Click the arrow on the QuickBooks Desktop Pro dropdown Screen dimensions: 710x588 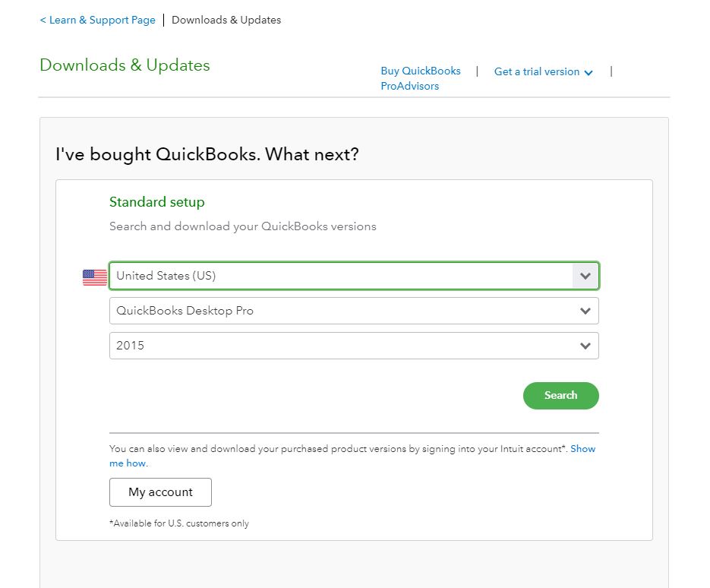tap(585, 311)
